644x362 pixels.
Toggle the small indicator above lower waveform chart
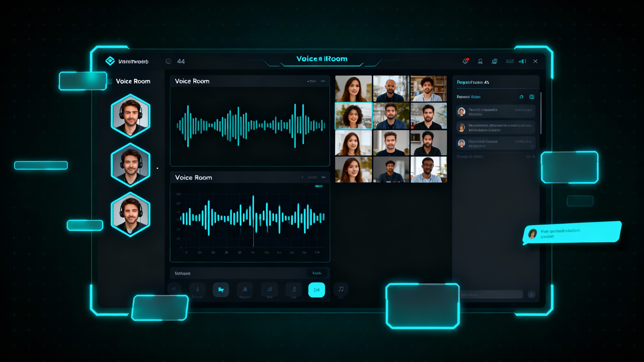[319, 186]
